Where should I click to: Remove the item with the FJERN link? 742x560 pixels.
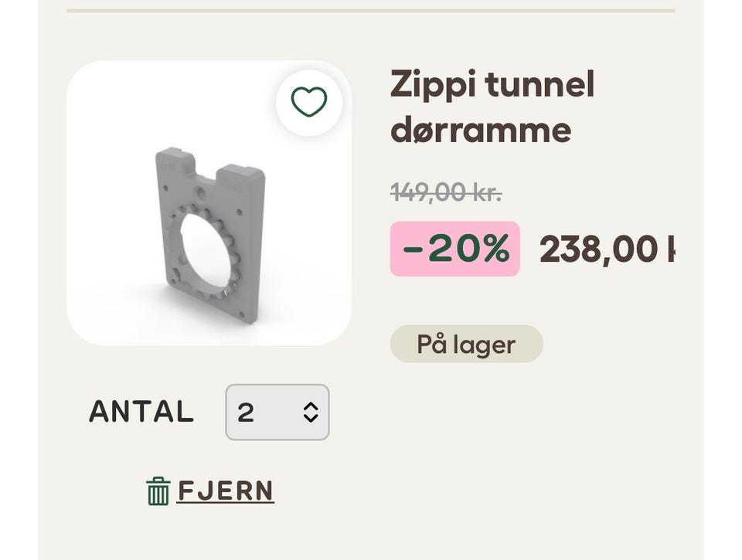pos(225,491)
